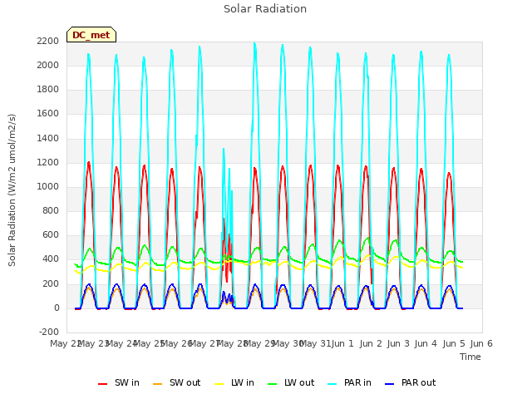Image resolution: width=532 pixels, height=399 pixels.
Task: Click the red SW in legend swatch
Action: pyautogui.click(x=102, y=384)
